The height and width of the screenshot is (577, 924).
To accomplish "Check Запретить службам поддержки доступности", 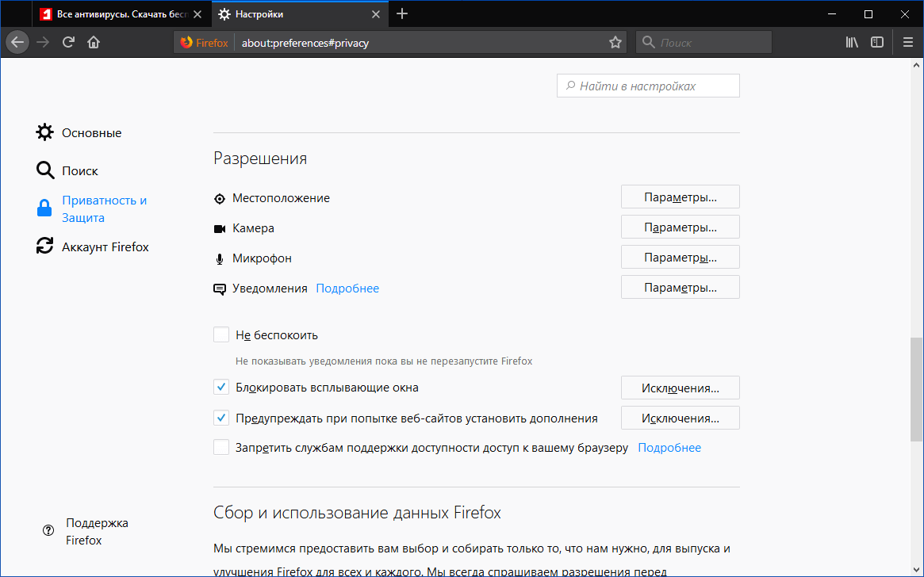I will (x=221, y=446).
